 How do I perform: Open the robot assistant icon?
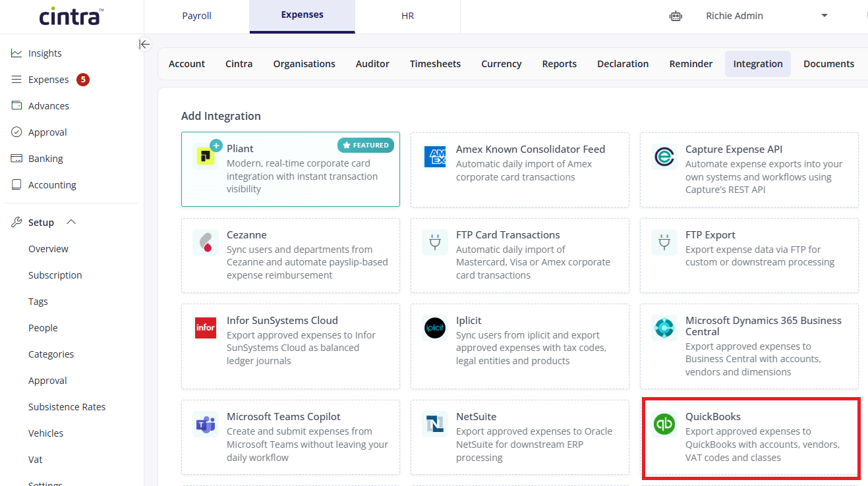click(x=676, y=16)
